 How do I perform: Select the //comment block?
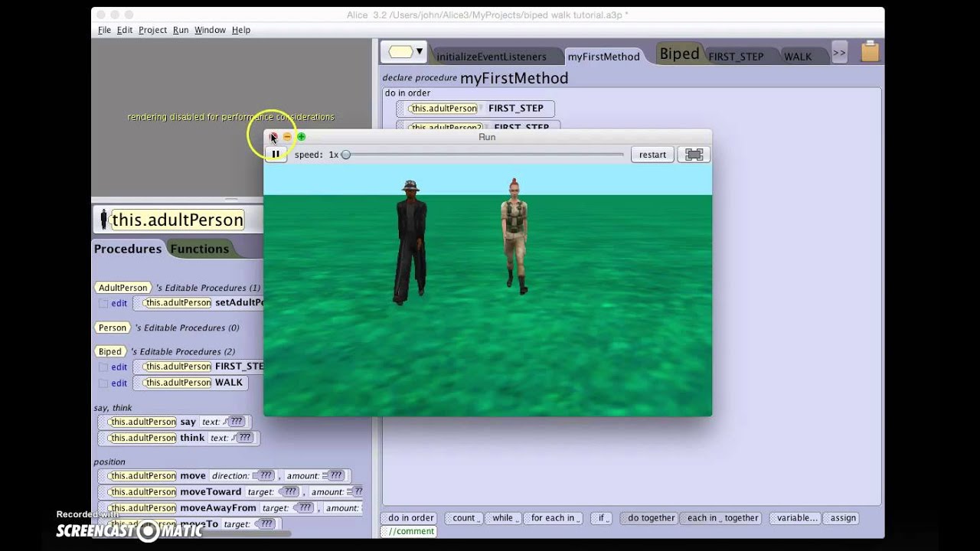(x=410, y=531)
